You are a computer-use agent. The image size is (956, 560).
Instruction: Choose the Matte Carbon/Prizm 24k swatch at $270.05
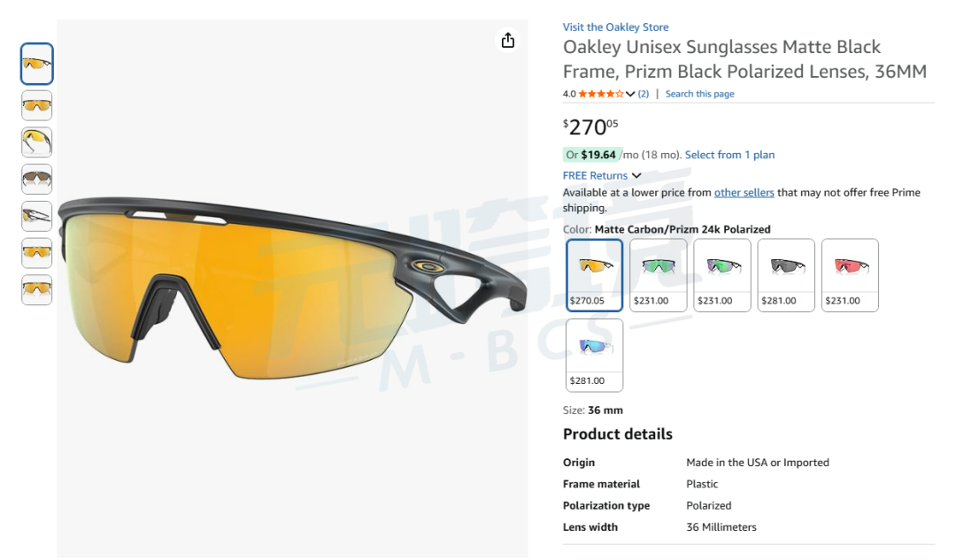coord(595,275)
